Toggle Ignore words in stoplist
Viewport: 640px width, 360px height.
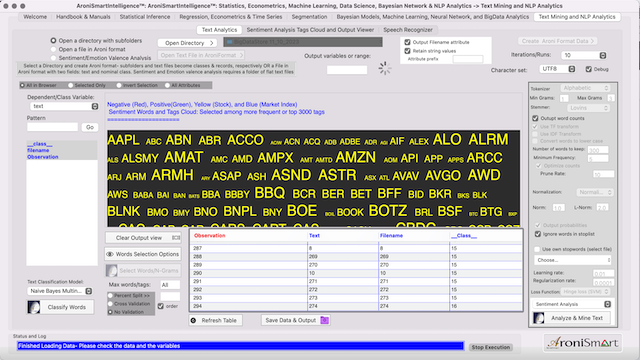click(x=538, y=234)
